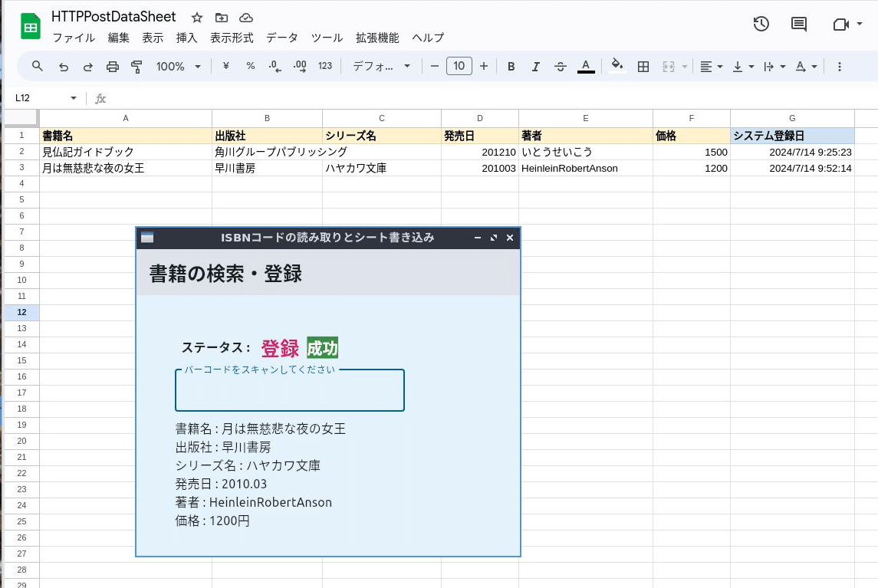Screen dimensions: 878x588
Task: Open the データ menu
Action: pyautogui.click(x=282, y=38)
